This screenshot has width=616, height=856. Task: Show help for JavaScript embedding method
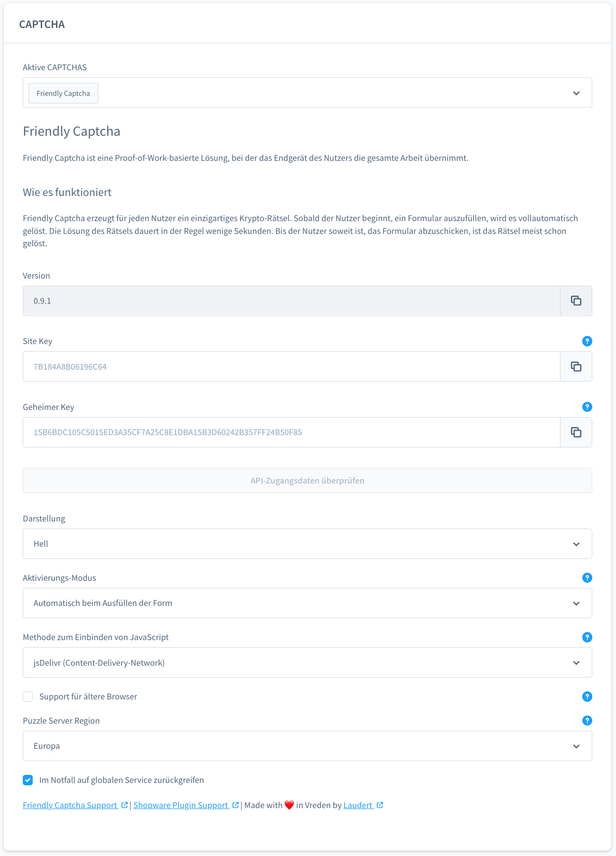click(x=587, y=637)
